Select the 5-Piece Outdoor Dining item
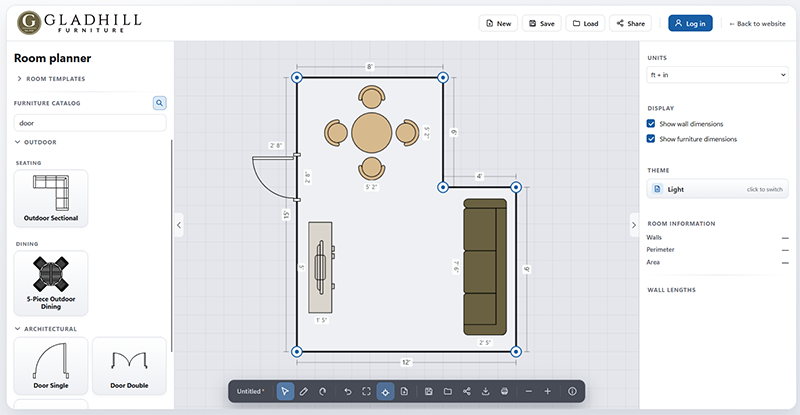The width and height of the screenshot is (800, 415). coord(51,283)
